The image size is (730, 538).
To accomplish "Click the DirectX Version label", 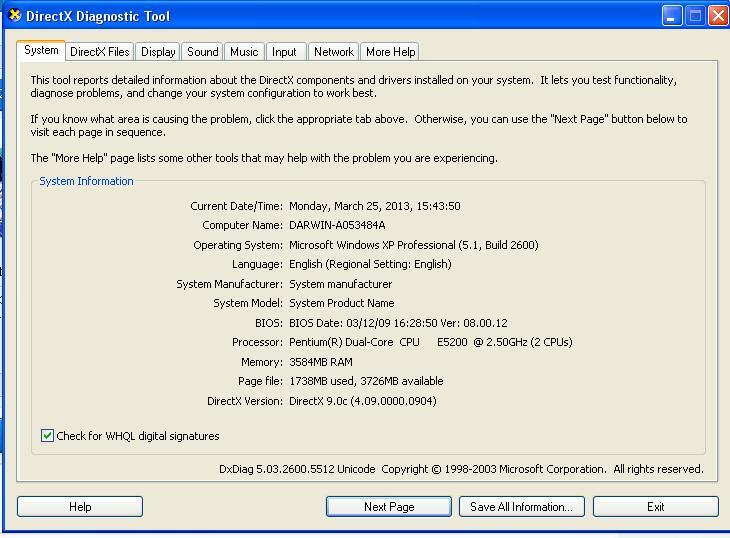I will [x=245, y=401].
